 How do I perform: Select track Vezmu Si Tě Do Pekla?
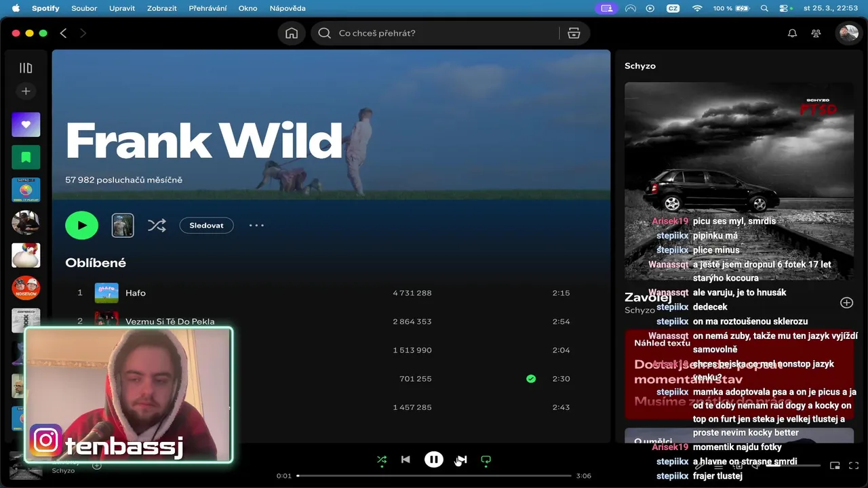pos(170,321)
